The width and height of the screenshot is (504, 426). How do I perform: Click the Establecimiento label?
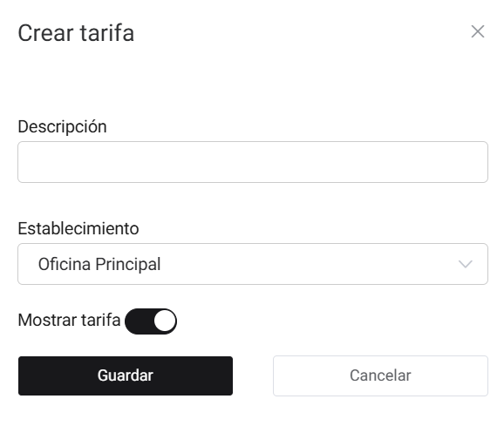pyautogui.click(x=78, y=228)
